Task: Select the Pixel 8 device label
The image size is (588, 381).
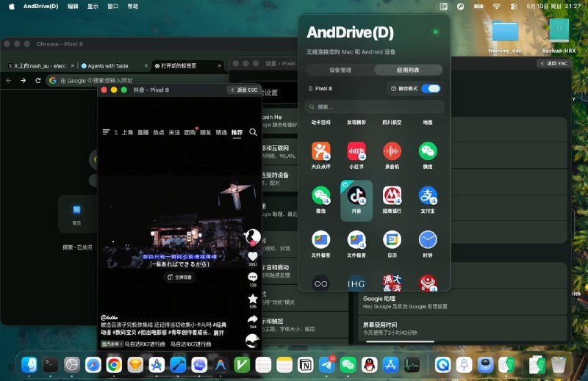Action: click(x=320, y=89)
